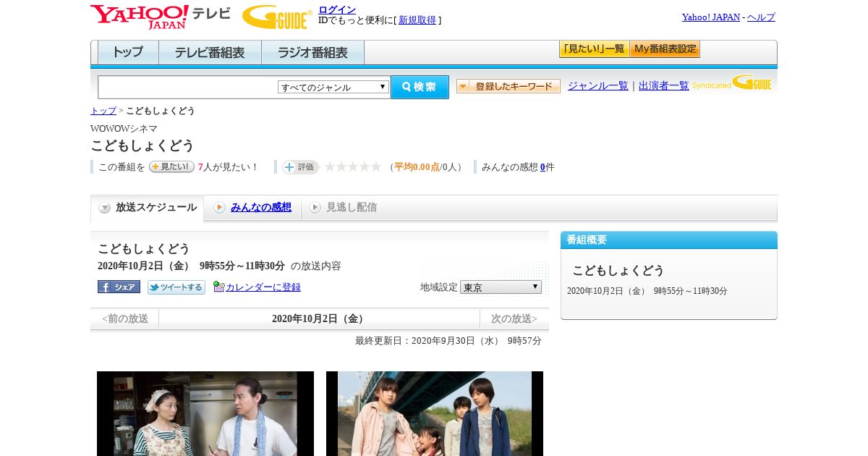Open the children under bridge thumbnail
Viewport: 868px width, 456px height.
click(x=435, y=413)
